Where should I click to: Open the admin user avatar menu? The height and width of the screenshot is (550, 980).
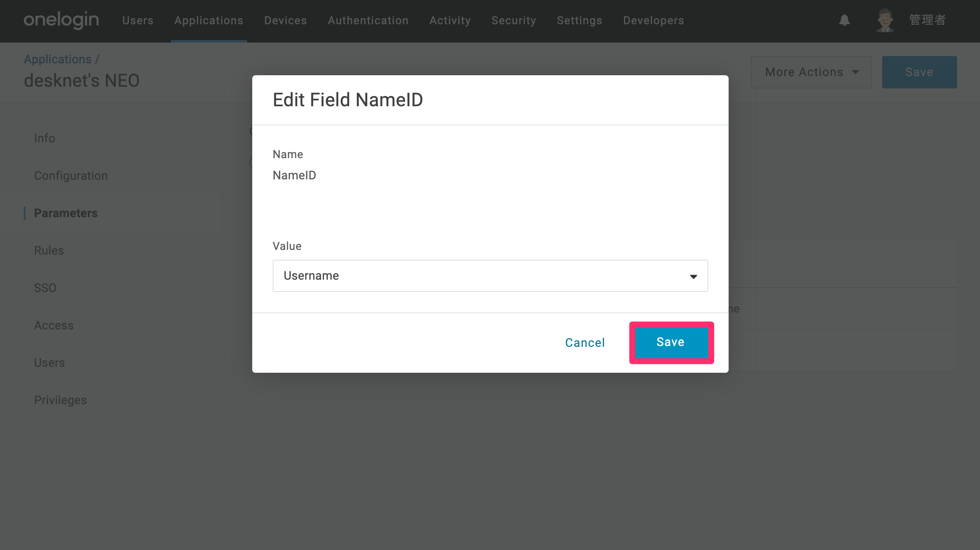pos(885,20)
